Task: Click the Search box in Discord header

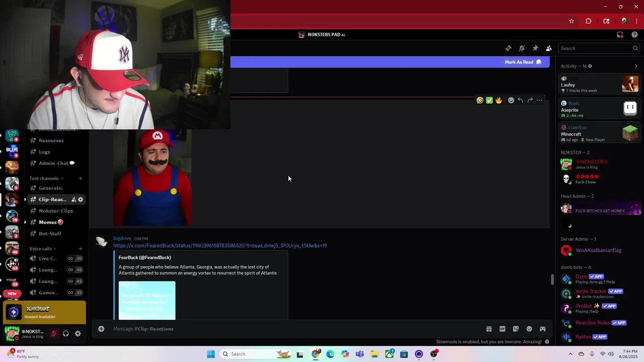Action: 599,48
